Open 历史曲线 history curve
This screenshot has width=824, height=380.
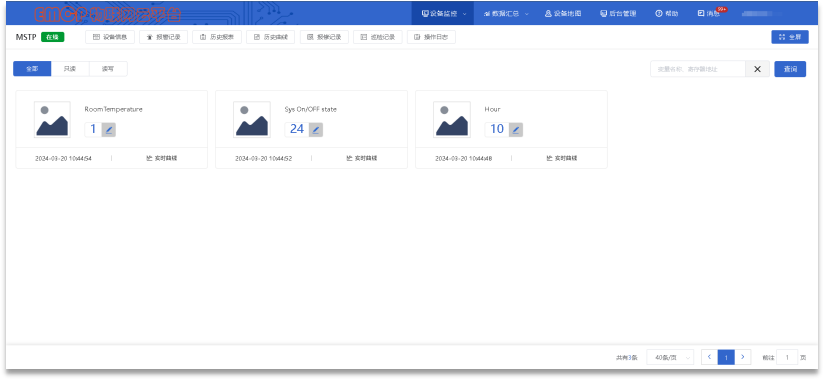(271, 37)
